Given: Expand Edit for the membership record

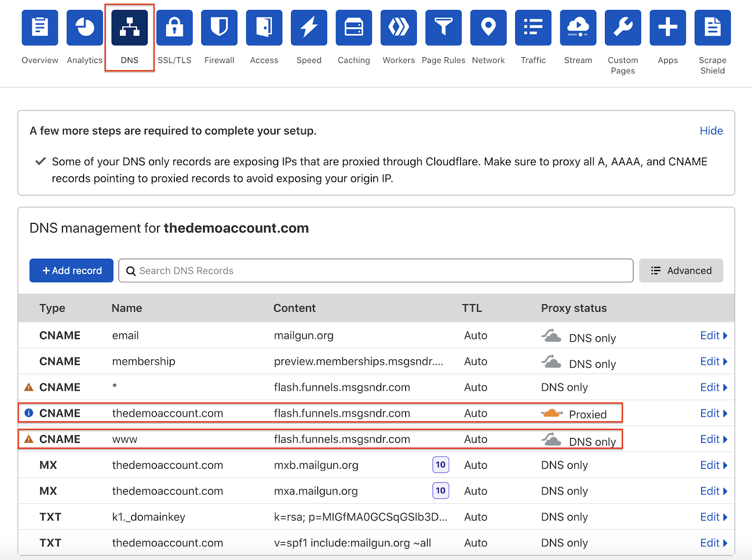Looking at the screenshot, I should click(x=713, y=362).
